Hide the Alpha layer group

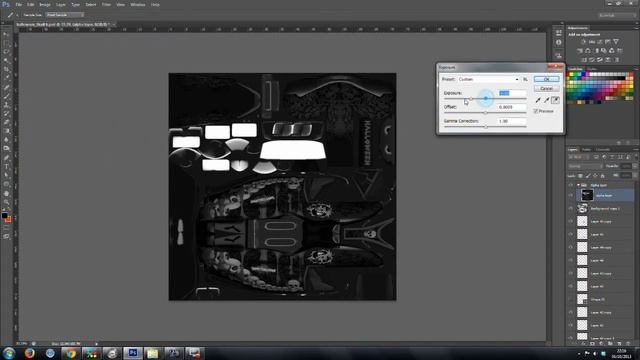571,185
